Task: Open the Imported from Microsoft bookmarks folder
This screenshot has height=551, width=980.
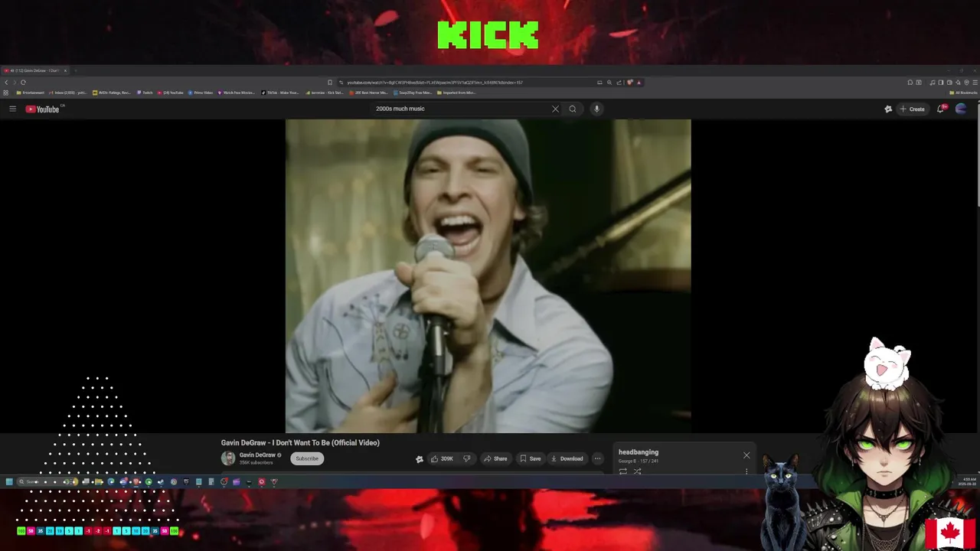Action: click(x=456, y=93)
